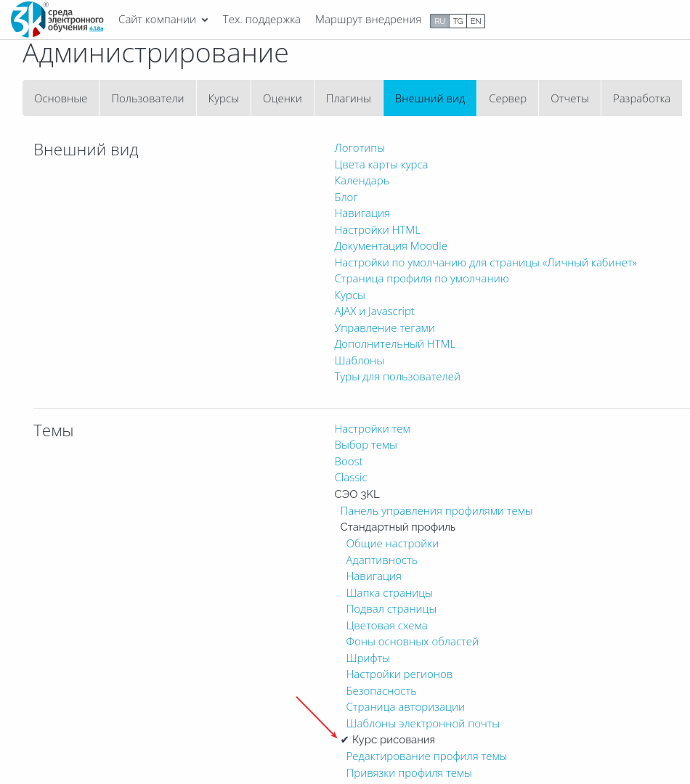Viewport: 690px width, 784px height.
Task: Click the 3KL site logo
Action: [x=57, y=20]
